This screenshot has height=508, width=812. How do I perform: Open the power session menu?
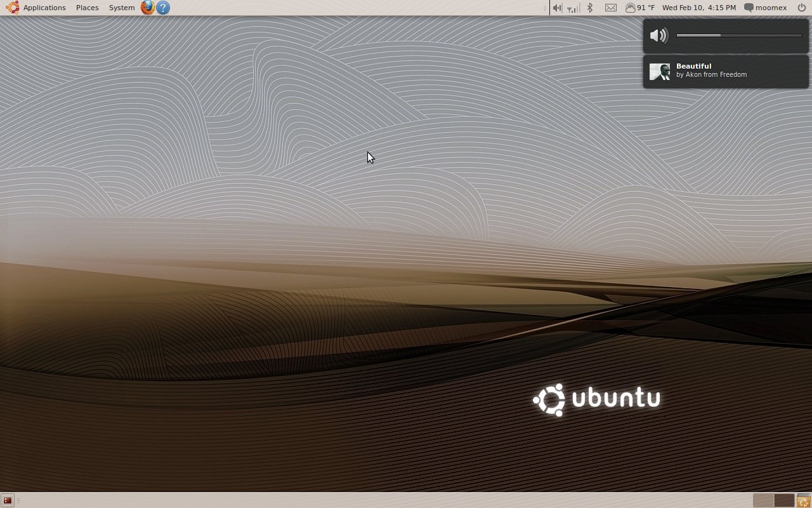[x=801, y=8]
